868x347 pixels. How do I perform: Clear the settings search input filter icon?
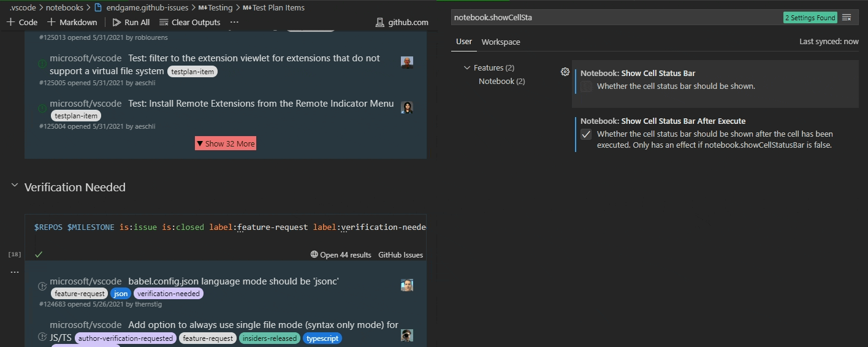847,18
